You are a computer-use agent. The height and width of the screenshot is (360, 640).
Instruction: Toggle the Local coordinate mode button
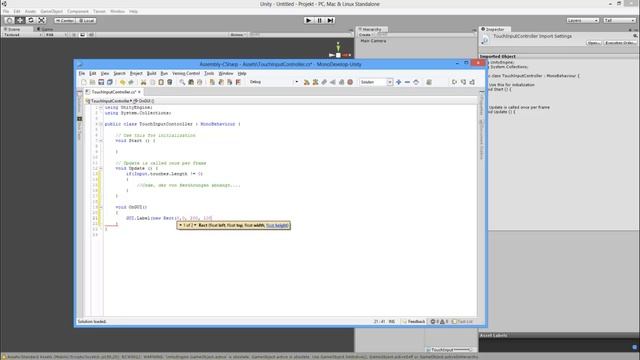tap(86, 20)
